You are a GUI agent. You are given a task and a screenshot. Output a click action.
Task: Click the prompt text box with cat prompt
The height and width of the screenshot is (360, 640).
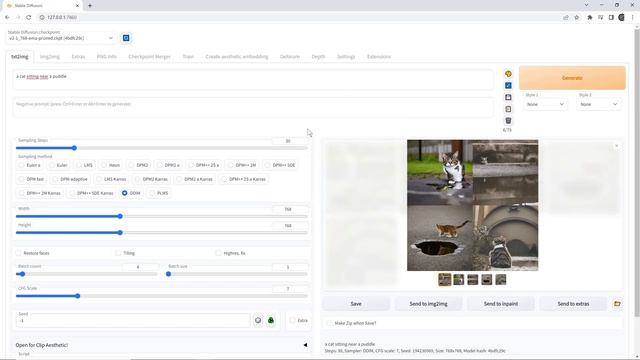(x=253, y=80)
